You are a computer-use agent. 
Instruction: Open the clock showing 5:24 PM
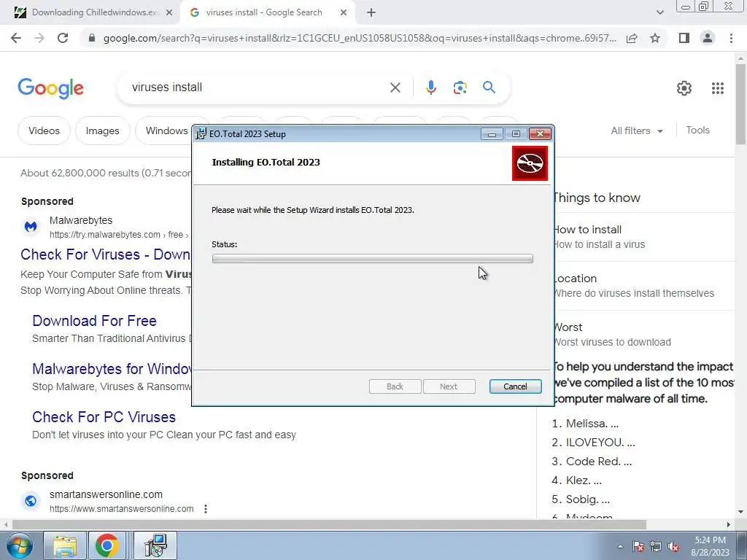[x=710, y=546]
